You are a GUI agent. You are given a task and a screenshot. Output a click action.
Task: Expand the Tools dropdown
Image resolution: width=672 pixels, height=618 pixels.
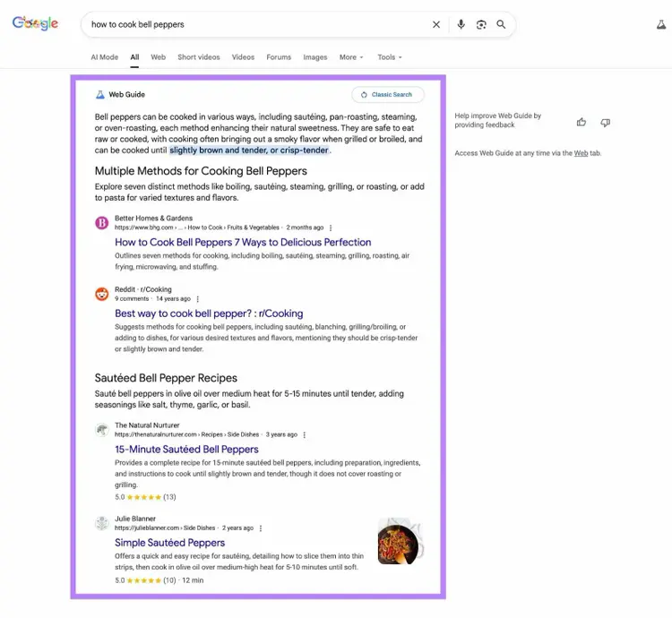pyautogui.click(x=390, y=57)
